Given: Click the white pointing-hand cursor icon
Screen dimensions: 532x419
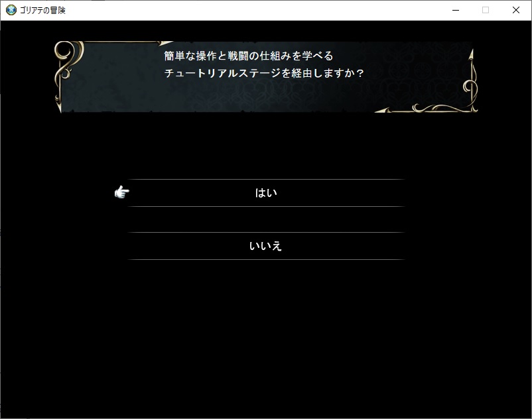Looking at the screenshot, I should [122, 192].
